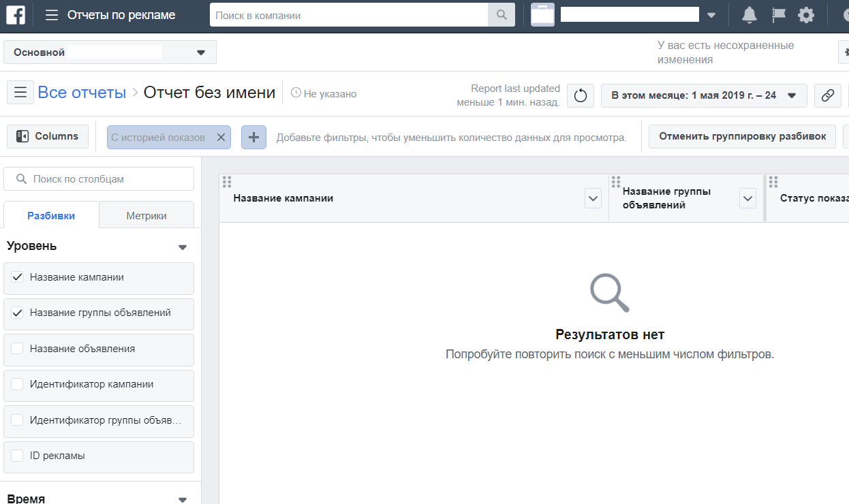
Task: Click the search magnifier button in top bar
Action: coord(501,15)
